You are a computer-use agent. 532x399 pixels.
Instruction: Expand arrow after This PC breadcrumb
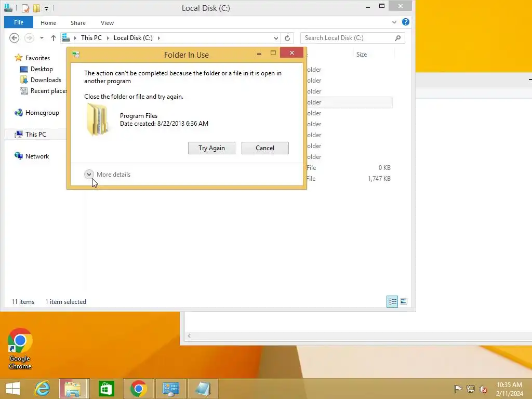point(108,38)
